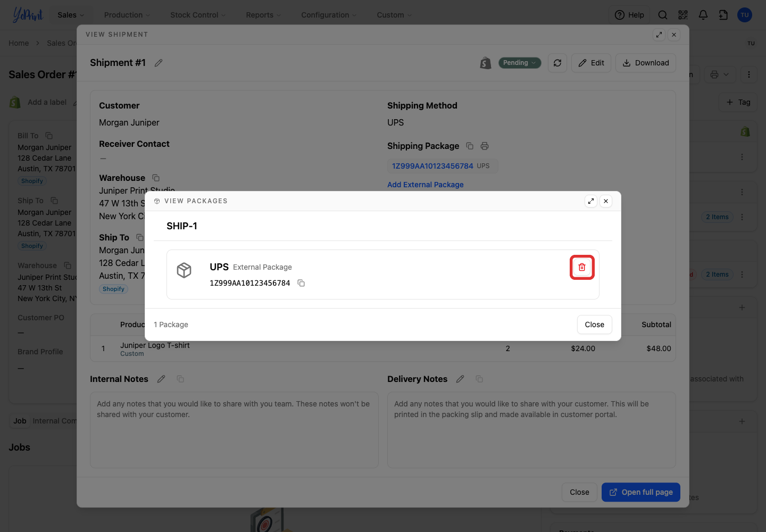Image resolution: width=766 pixels, height=532 pixels.
Task: Open the Reports menu
Action: 263,15
